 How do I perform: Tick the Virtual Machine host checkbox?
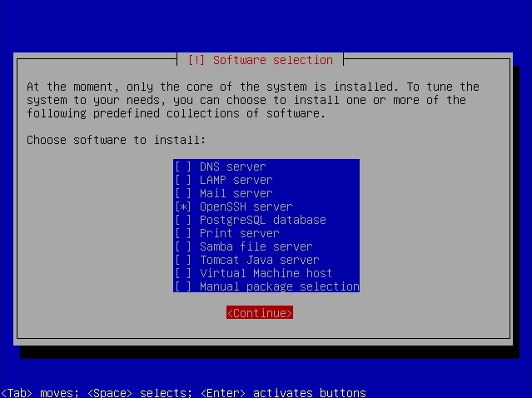(x=183, y=273)
